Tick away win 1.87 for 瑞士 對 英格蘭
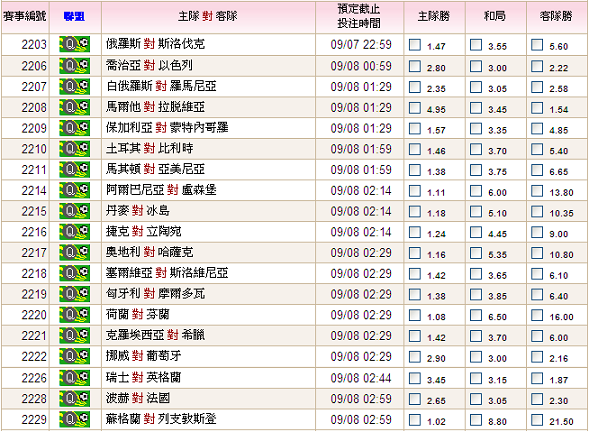 (537, 378)
